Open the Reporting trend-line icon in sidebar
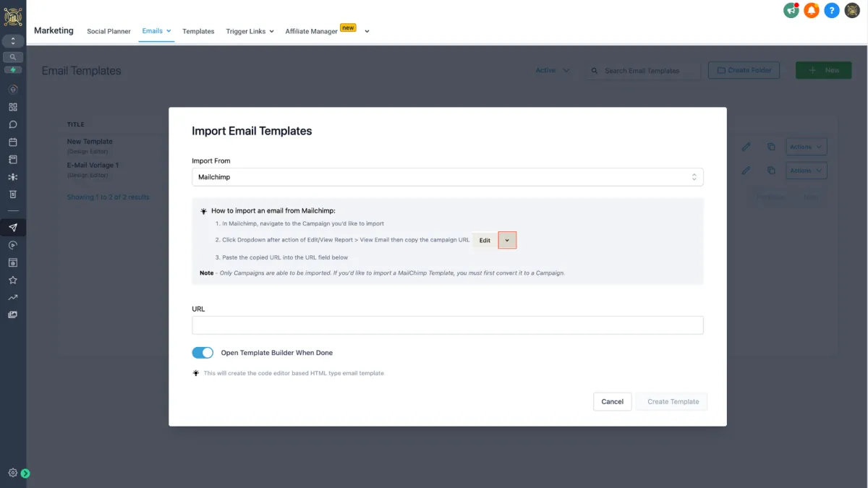This screenshot has height=488, width=868. coord(13,297)
